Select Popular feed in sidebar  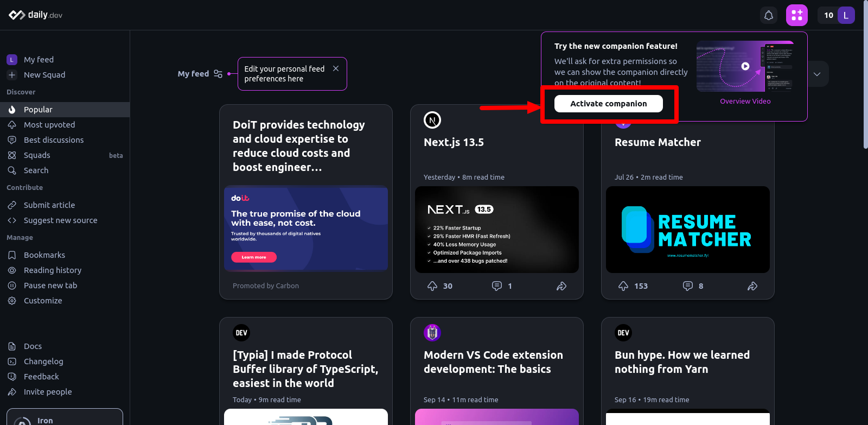click(65, 110)
